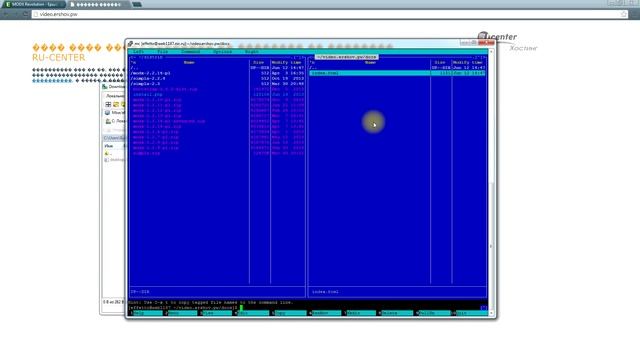This screenshot has height=360, width=640.
Task: Click the blue hyperlink in the page text
Action: point(52,81)
